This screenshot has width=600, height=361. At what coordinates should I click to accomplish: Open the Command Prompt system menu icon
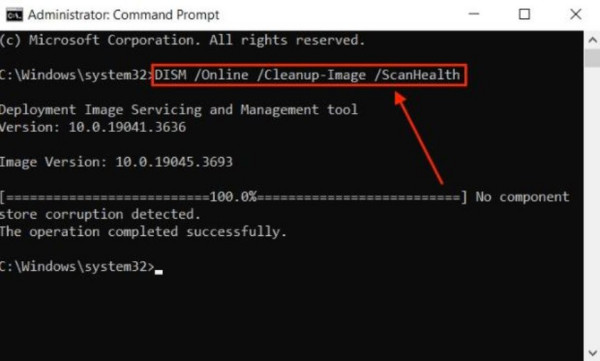(x=14, y=15)
